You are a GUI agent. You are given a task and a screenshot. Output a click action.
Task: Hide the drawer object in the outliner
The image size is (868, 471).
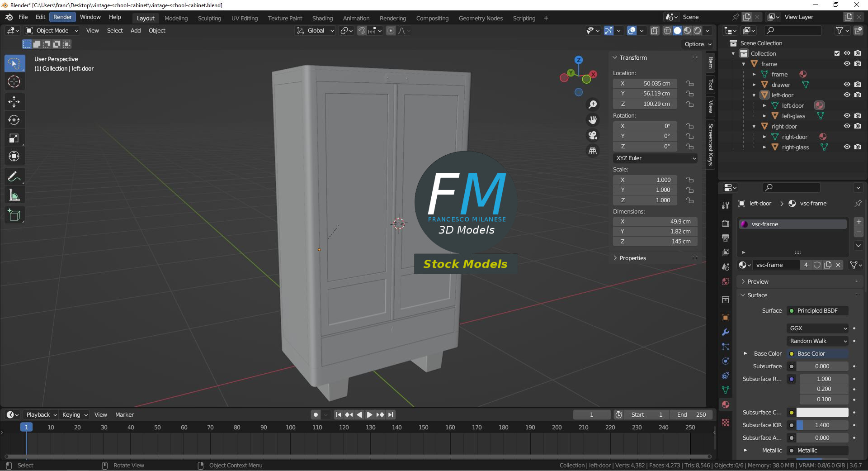coord(847,85)
